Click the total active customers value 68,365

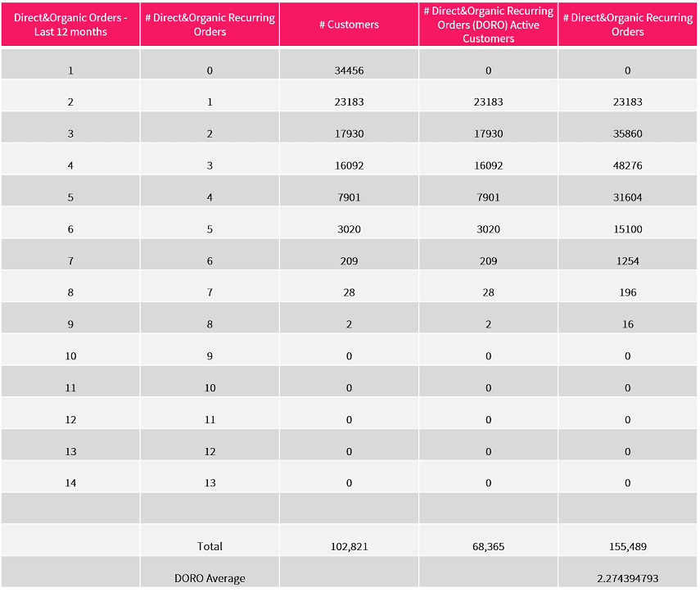tap(488, 546)
